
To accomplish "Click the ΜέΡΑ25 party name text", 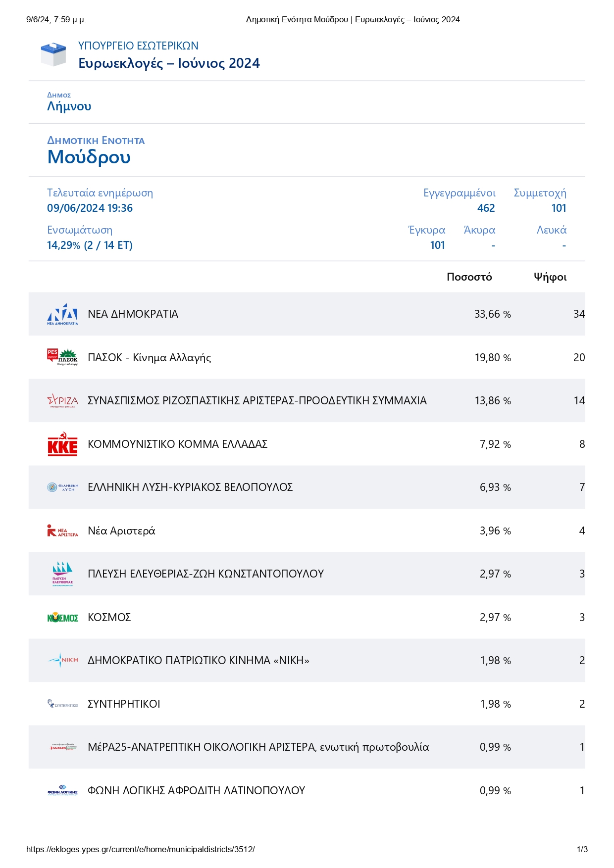I will pyautogui.click(x=258, y=747).
